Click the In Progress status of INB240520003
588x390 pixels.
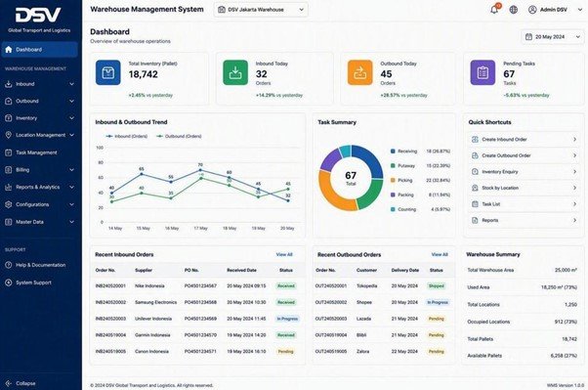click(287, 319)
